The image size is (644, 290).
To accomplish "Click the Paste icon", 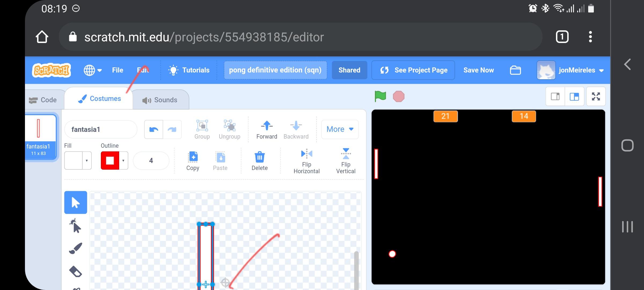I will pos(220,161).
